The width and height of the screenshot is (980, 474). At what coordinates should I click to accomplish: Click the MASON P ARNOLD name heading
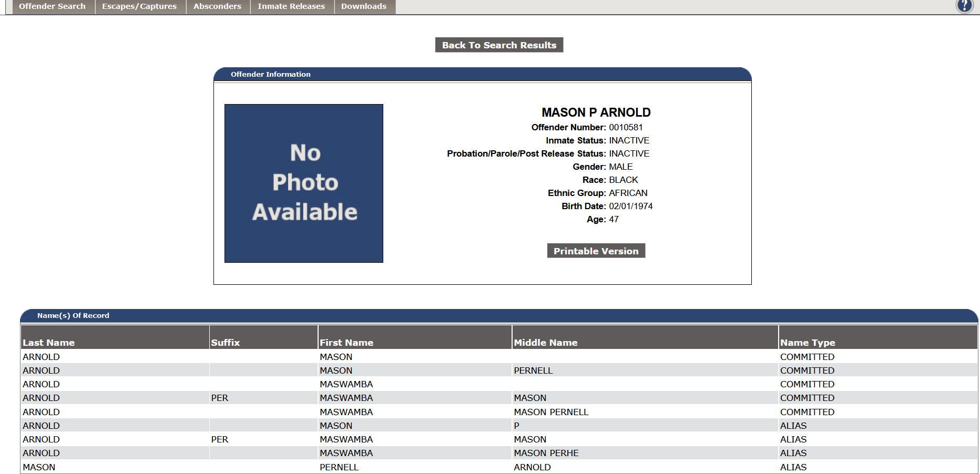pos(596,112)
